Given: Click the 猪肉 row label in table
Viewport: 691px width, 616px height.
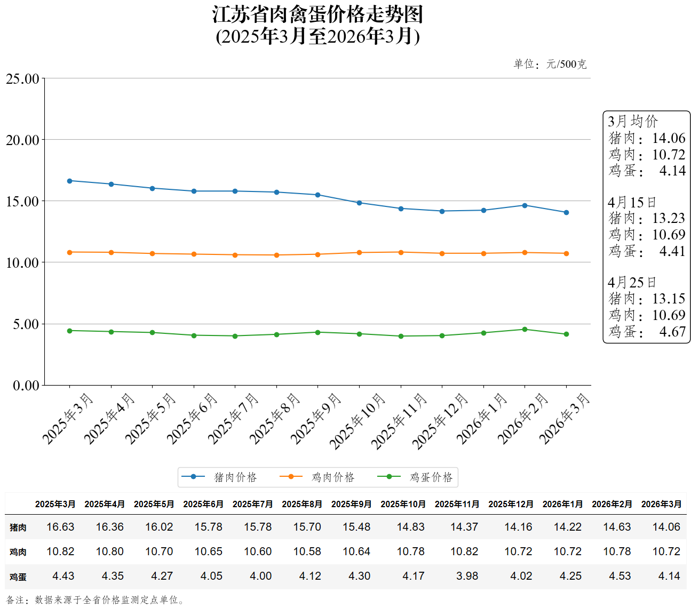Looking at the screenshot, I should click(x=18, y=527).
